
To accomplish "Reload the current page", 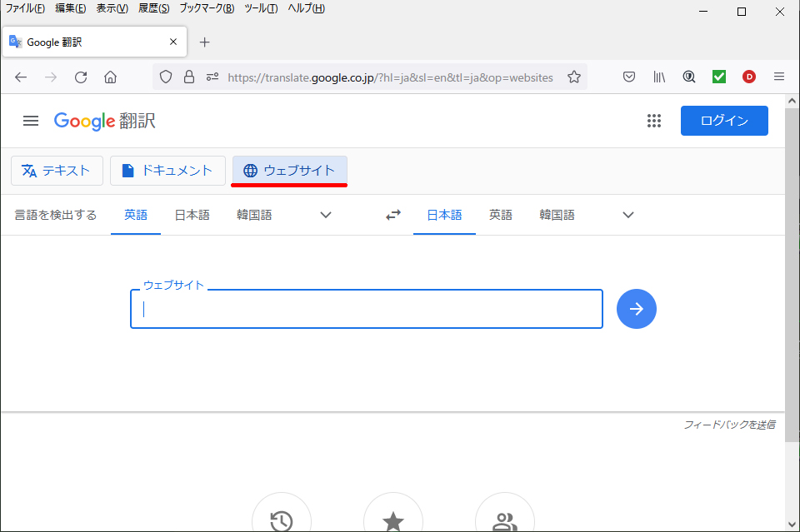I will point(81,77).
